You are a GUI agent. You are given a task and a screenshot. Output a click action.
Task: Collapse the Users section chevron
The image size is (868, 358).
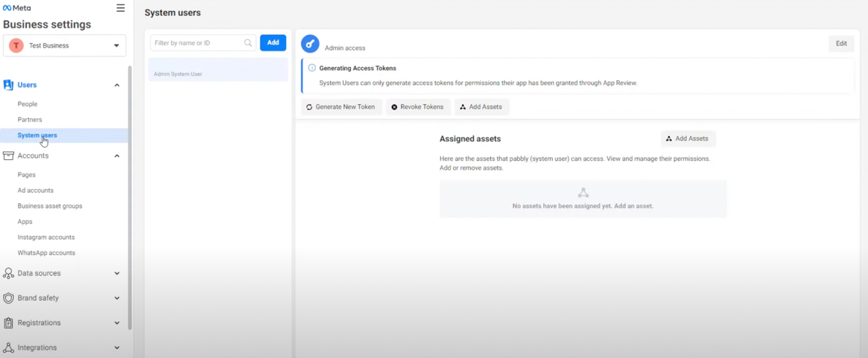click(117, 85)
